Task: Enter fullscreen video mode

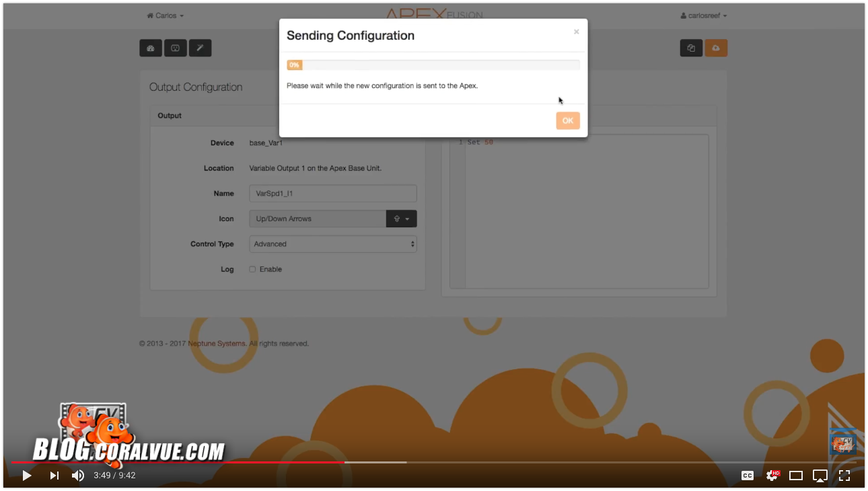Action: 844,476
